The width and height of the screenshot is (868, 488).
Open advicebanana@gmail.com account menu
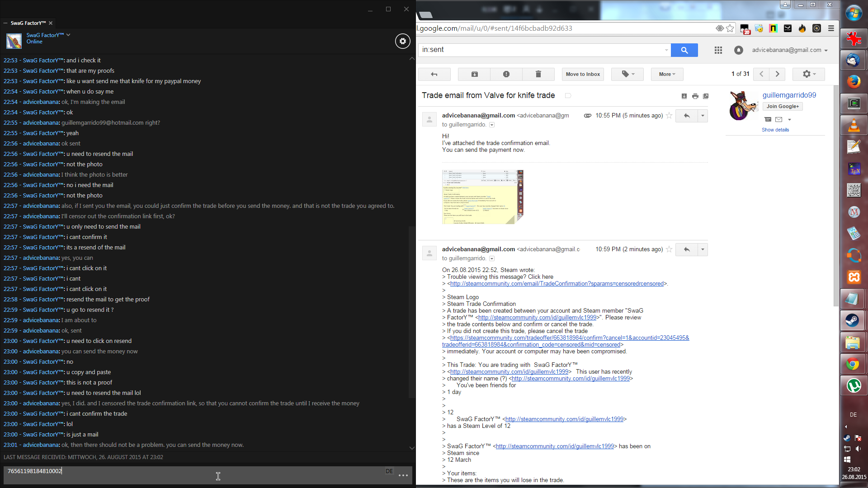(790, 50)
